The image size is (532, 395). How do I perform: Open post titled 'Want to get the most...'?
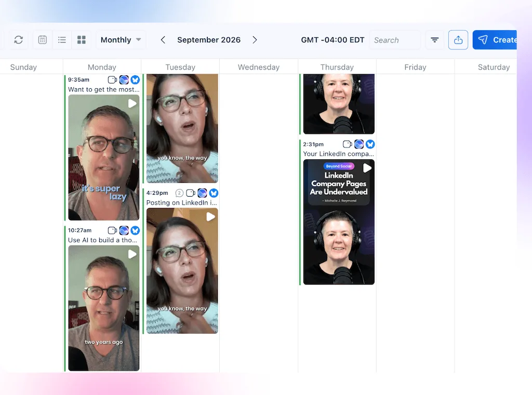pos(103,89)
